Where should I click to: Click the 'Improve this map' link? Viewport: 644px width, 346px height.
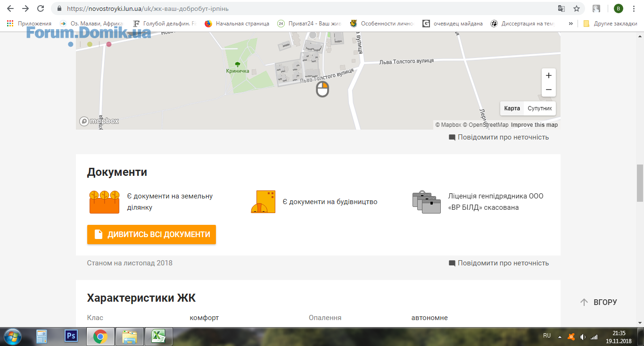pos(534,125)
